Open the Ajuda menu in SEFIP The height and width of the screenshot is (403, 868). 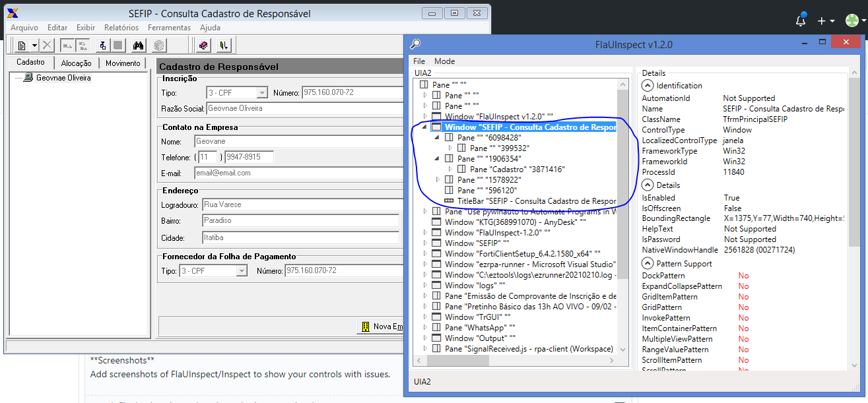pyautogui.click(x=210, y=28)
